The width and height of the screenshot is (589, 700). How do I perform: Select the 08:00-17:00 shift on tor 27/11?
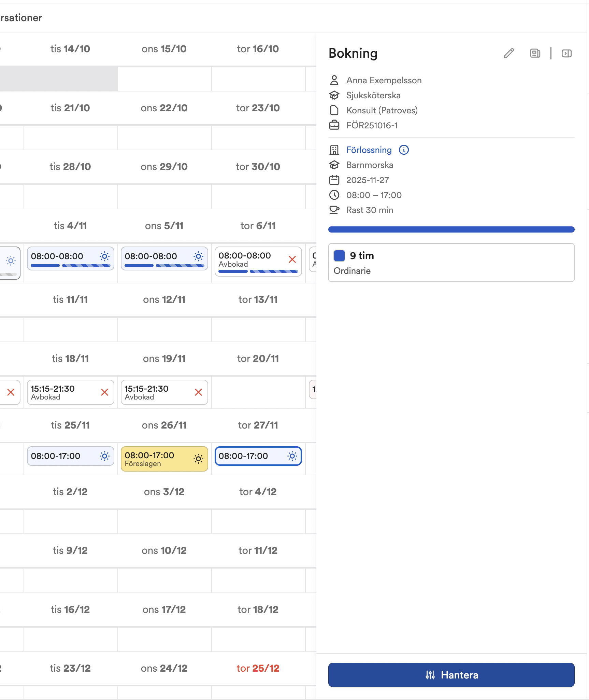pos(258,456)
